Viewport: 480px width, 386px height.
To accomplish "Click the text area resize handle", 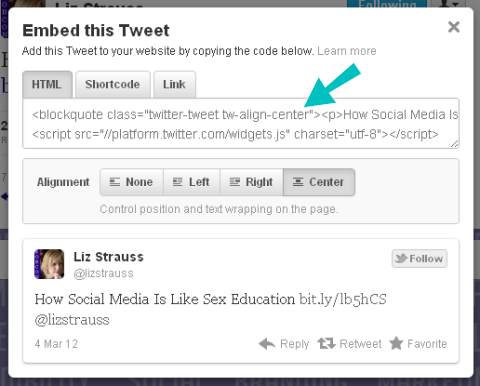I will pos(454,144).
